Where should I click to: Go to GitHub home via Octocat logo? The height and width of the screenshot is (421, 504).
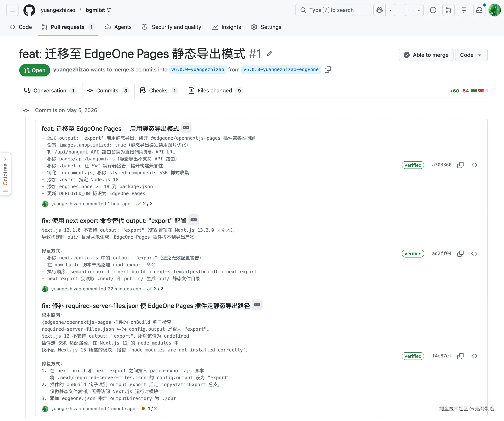pyautogui.click(x=29, y=10)
